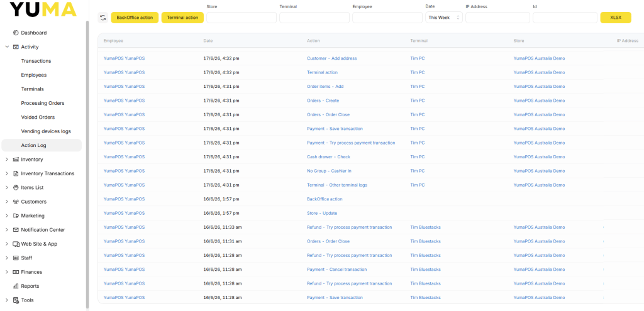Open the Date dropdown showing This Week
The width and height of the screenshot is (644, 311).
tap(444, 18)
